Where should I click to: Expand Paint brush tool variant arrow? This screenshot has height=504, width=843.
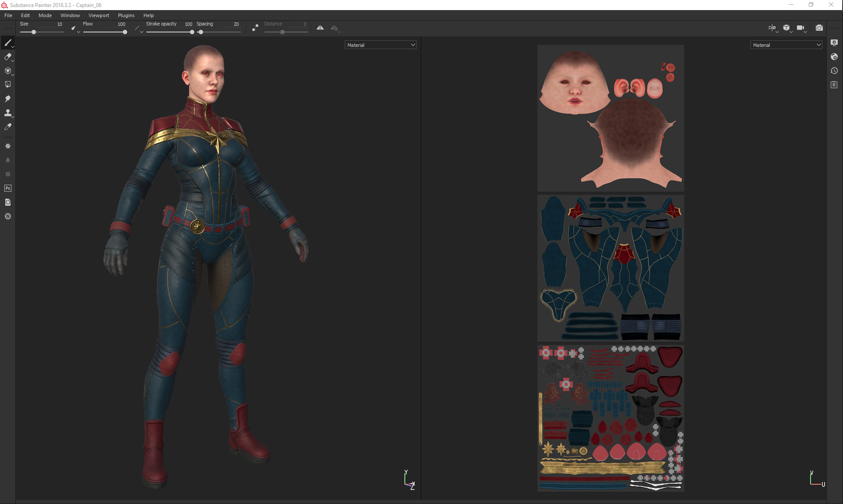[x=13, y=46]
